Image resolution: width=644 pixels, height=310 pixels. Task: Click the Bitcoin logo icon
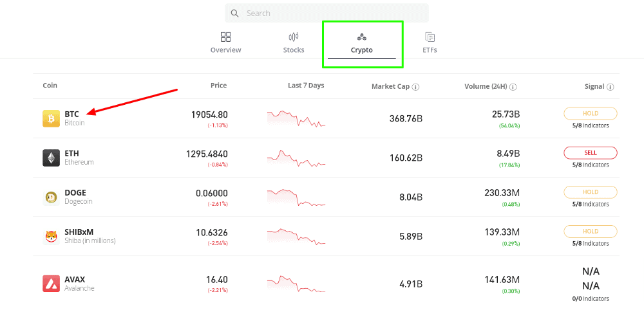pos(52,118)
